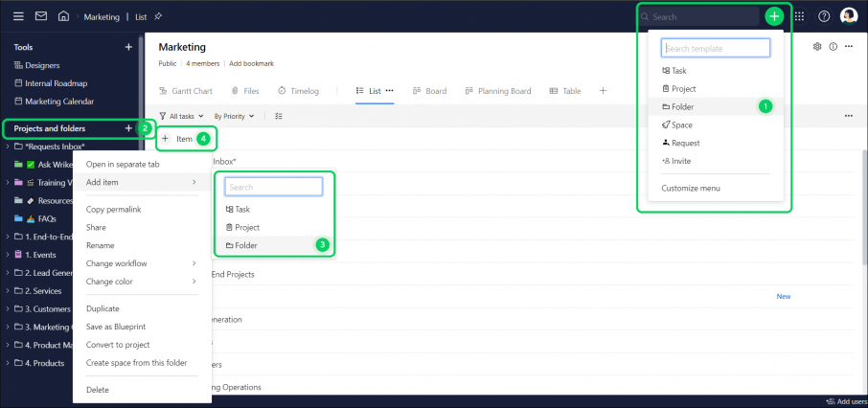Focus the Search template field
Image resolution: width=868 pixels, height=408 pixels.
pos(716,48)
